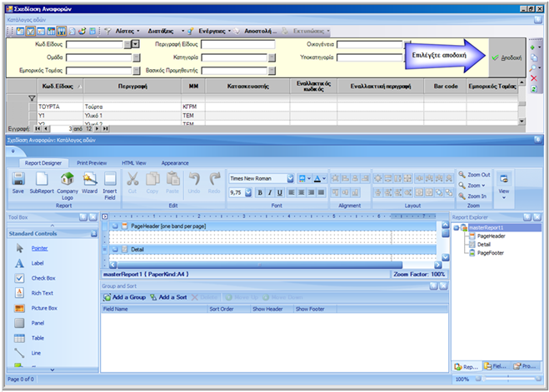Viewport: 549px width, 392px height.
Task: Set text alignment to right
Action: 311,192
